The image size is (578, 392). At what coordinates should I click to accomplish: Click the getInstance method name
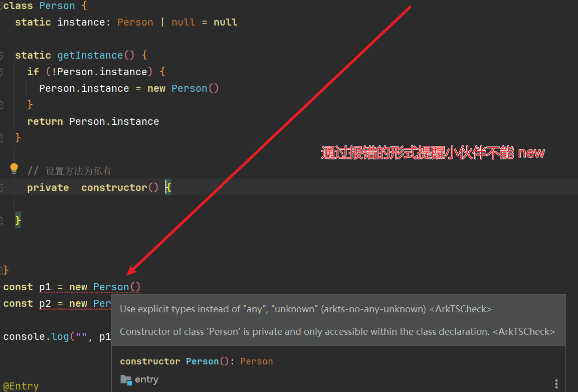[x=90, y=55]
